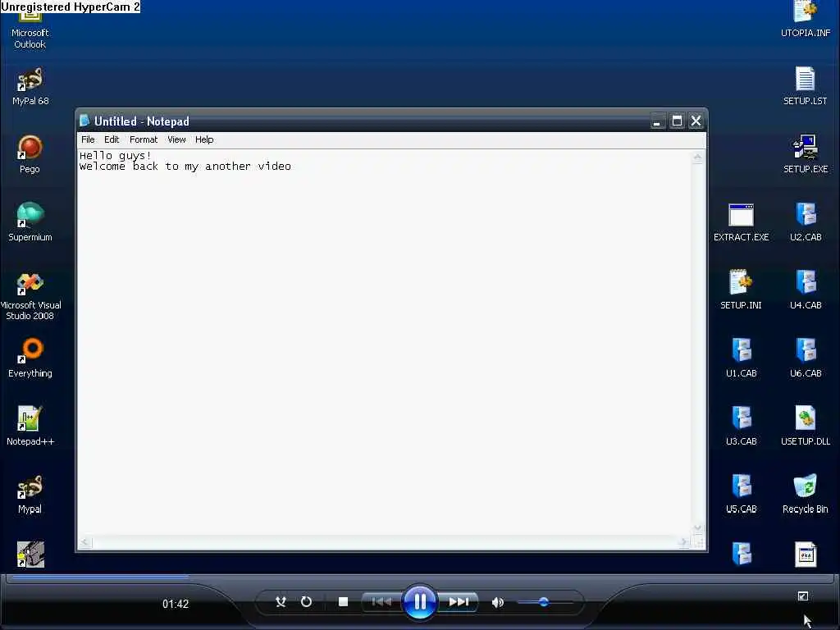This screenshot has width=840, height=630.
Task: Launch MyPal 68 from the desktop
Action: (x=30, y=87)
